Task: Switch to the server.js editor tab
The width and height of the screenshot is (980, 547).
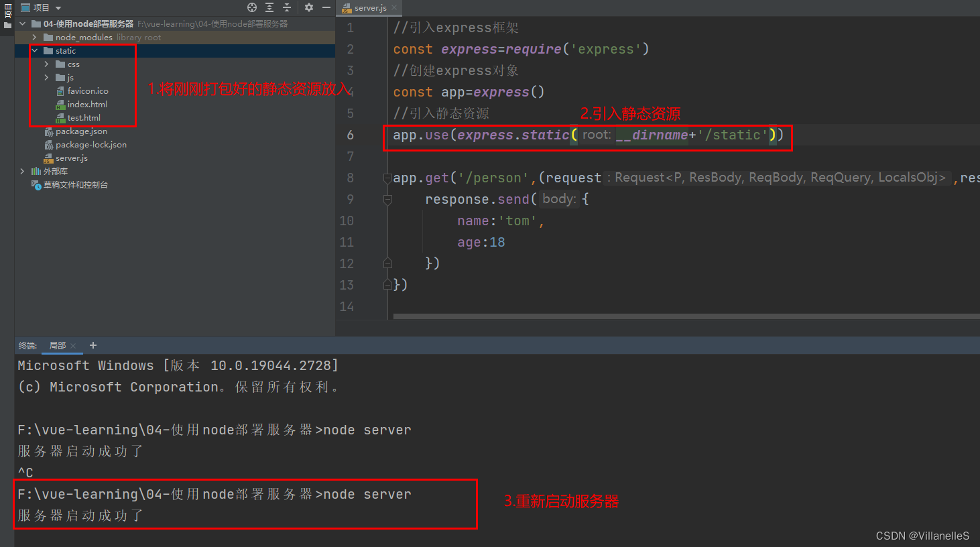Action: (369, 8)
